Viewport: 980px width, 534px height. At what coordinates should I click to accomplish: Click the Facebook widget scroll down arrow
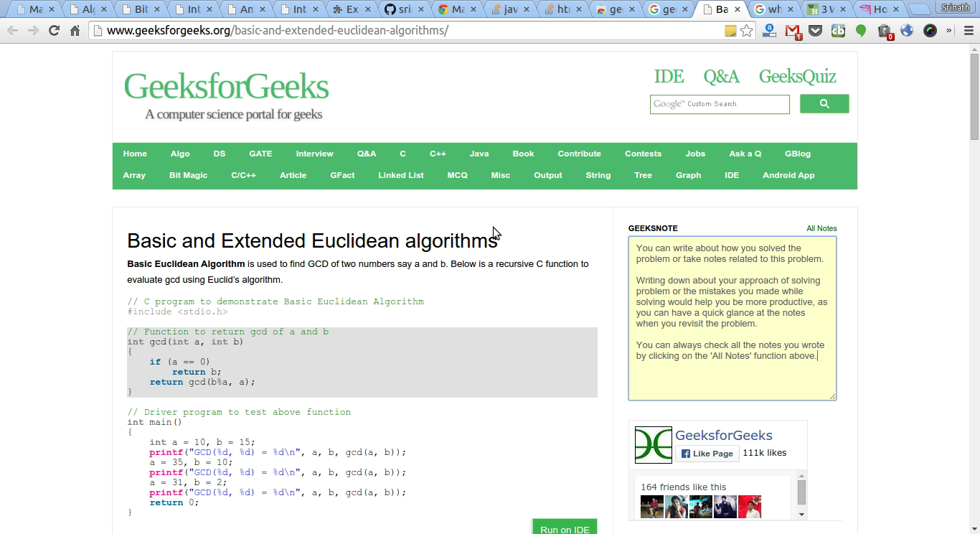pos(801,515)
